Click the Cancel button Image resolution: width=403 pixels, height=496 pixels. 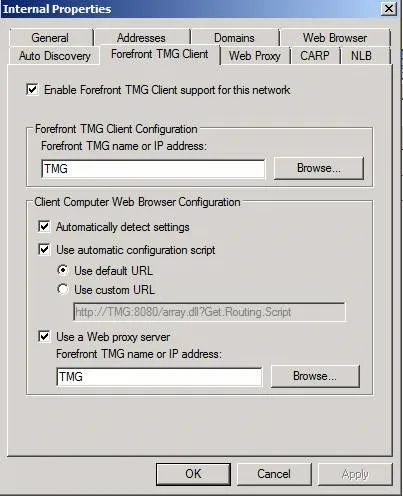click(x=274, y=474)
